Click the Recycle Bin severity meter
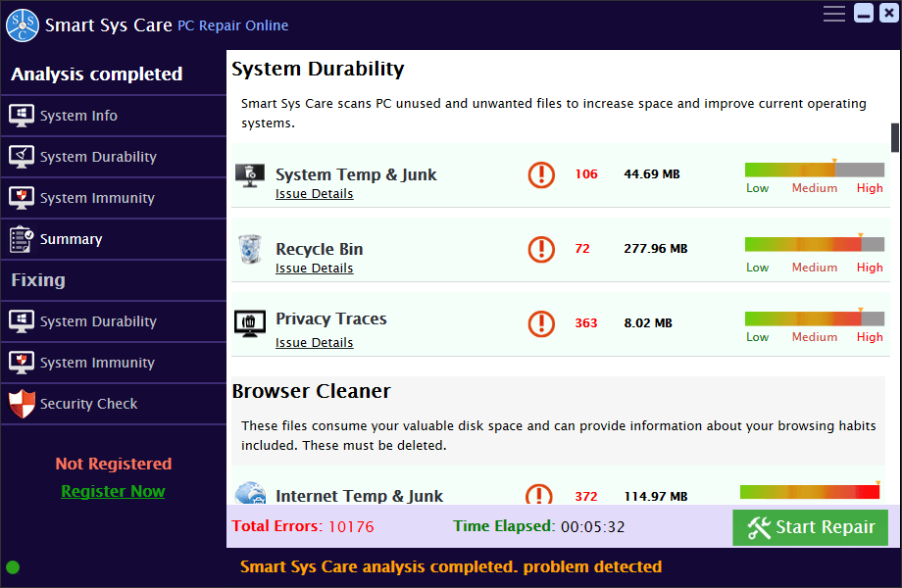Screen dimensions: 902x588 815,244
